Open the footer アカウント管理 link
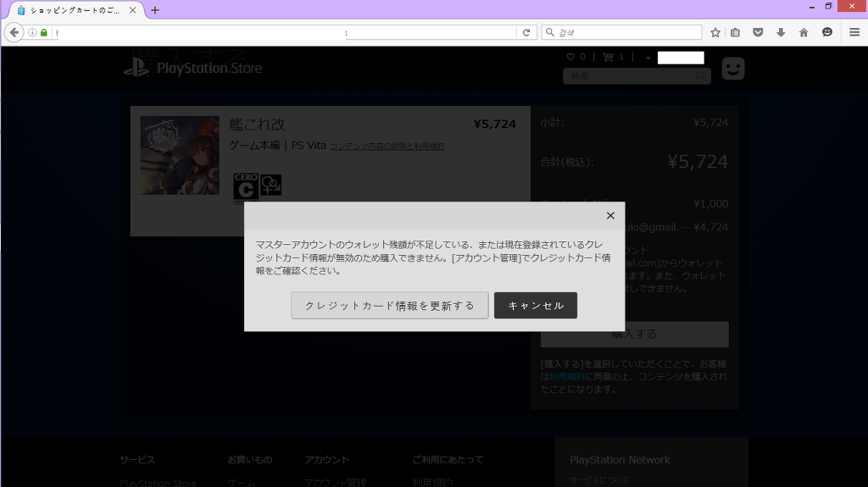868x487 pixels. (336, 483)
